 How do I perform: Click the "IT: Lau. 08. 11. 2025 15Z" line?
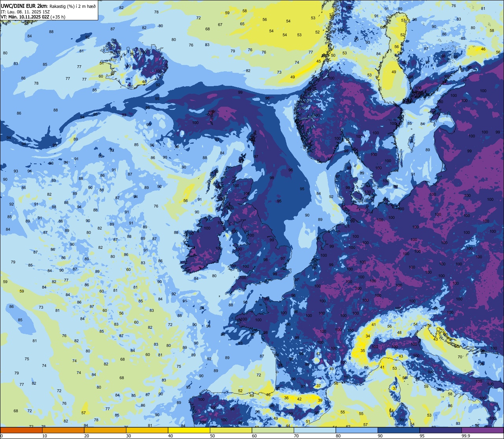pos(25,12)
